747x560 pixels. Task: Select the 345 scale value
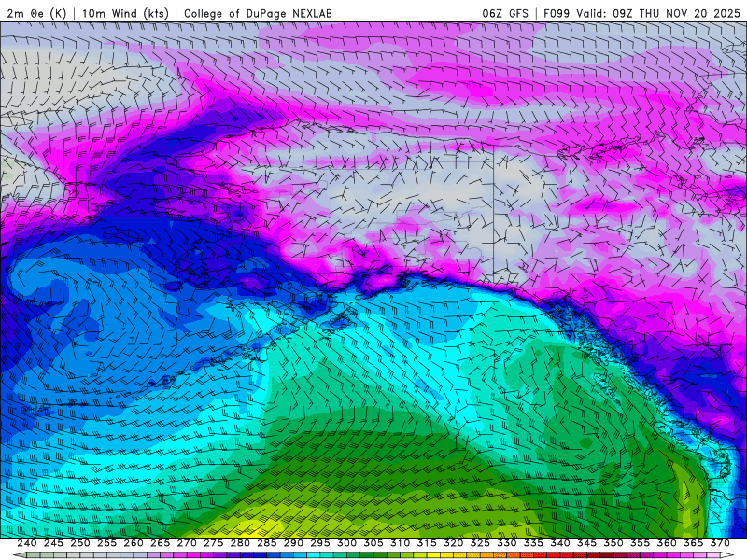(587, 543)
